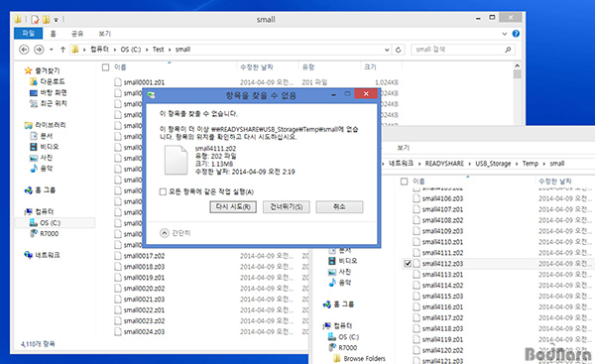Select 홈 그룹 in small window pane
This screenshot has height=364, width=595.
tap(45, 190)
